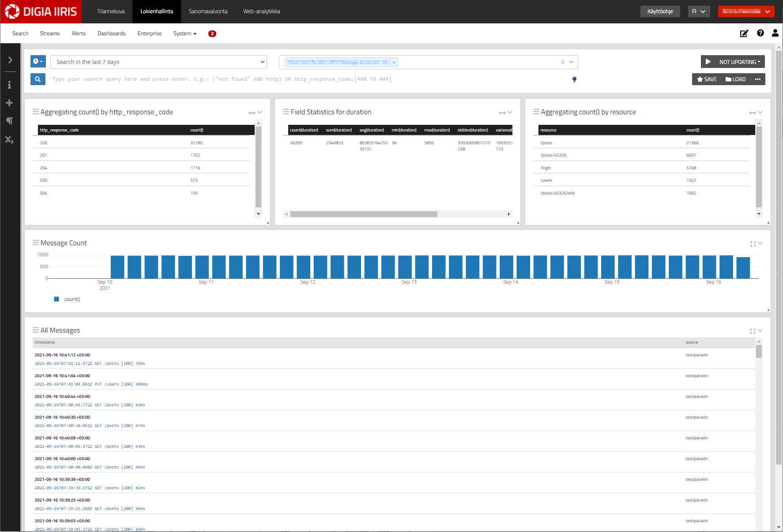Click the Field Statistics horizontal scrollbar
The image size is (783, 532).
364,214
